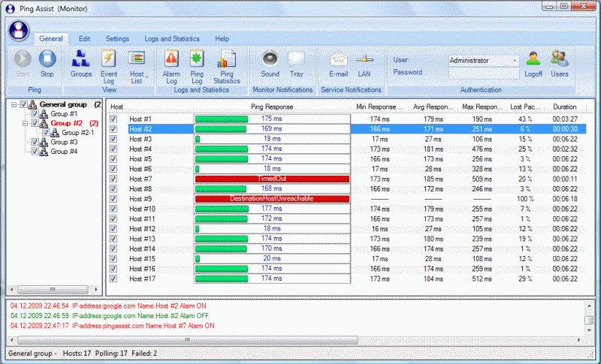Collapse the Group #2 tree node
Image resolution: width=601 pixels, height=364 pixels.
(25, 123)
